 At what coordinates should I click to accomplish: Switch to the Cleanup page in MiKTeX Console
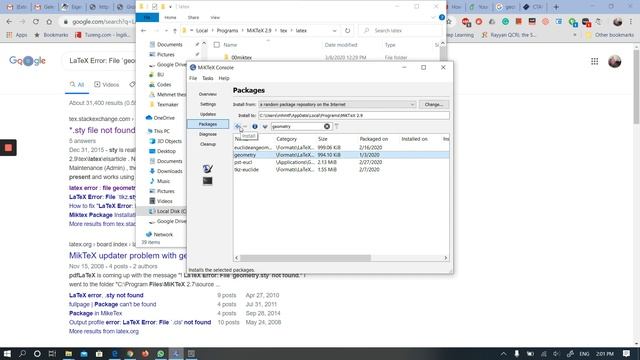click(x=208, y=144)
